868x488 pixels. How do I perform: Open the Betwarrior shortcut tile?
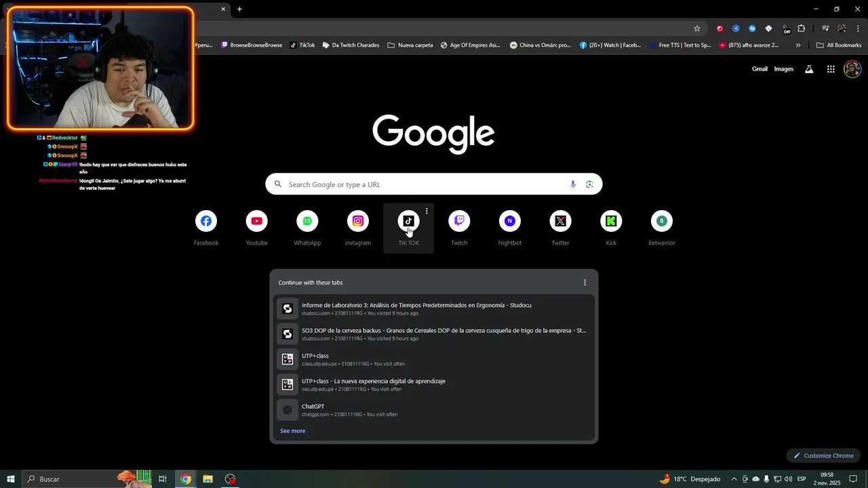pos(662,228)
